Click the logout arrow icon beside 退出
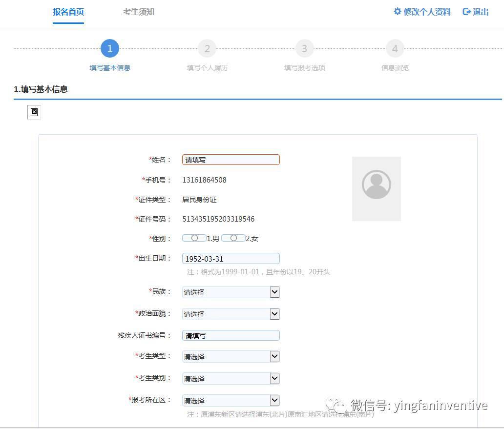 467,12
